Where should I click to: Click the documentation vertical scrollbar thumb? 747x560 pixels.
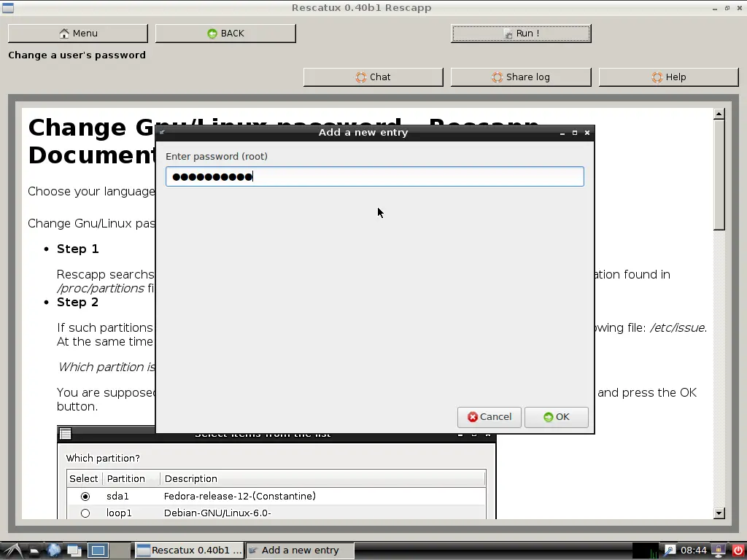pos(719,175)
